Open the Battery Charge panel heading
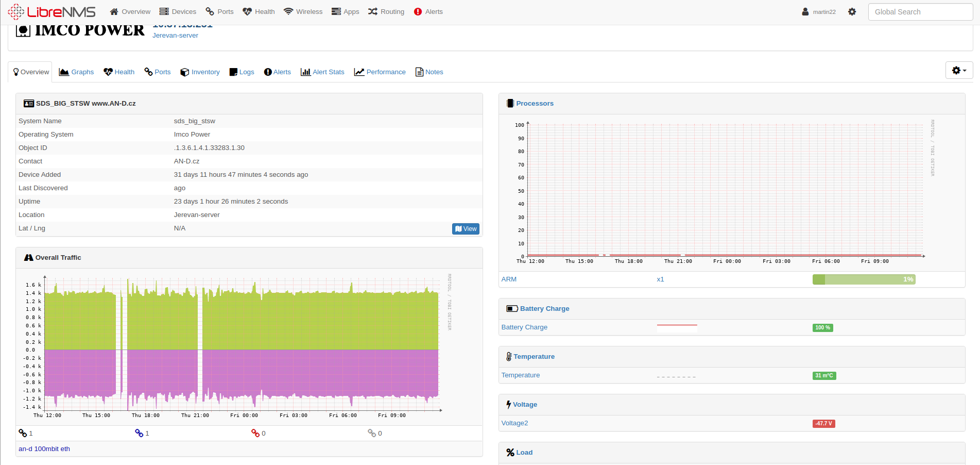 point(544,309)
